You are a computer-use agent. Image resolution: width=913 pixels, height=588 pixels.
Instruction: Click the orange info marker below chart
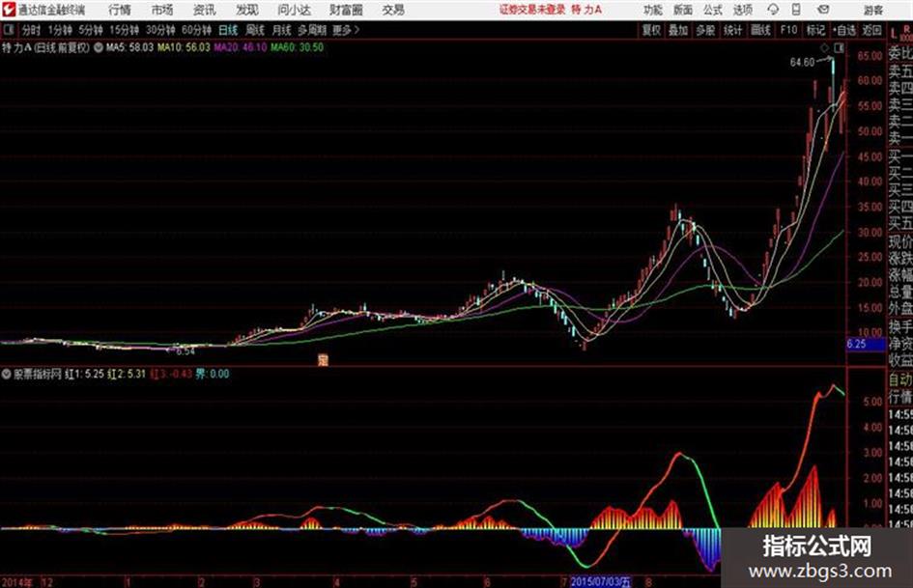pyautogui.click(x=323, y=360)
